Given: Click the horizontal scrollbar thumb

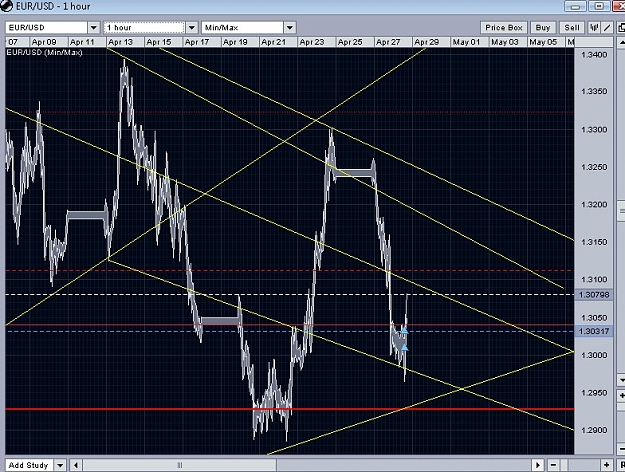Looking at the screenshot, I should 180,465.
